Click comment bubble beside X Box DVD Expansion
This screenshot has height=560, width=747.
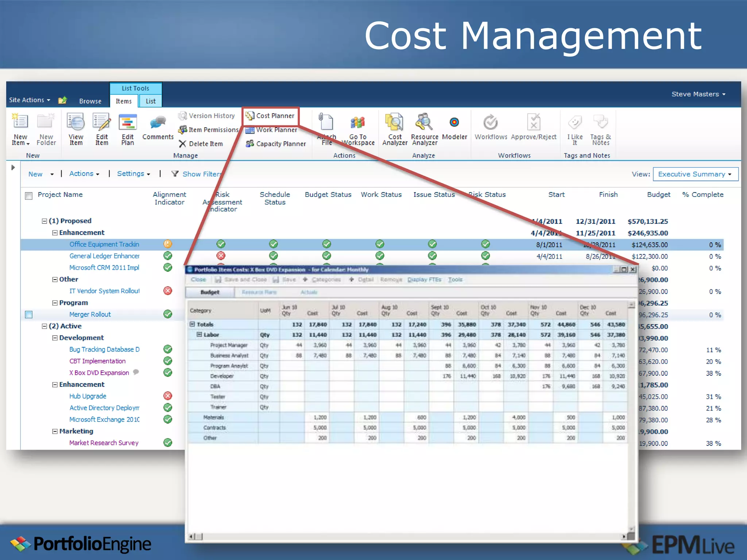[x=136, y=372]
